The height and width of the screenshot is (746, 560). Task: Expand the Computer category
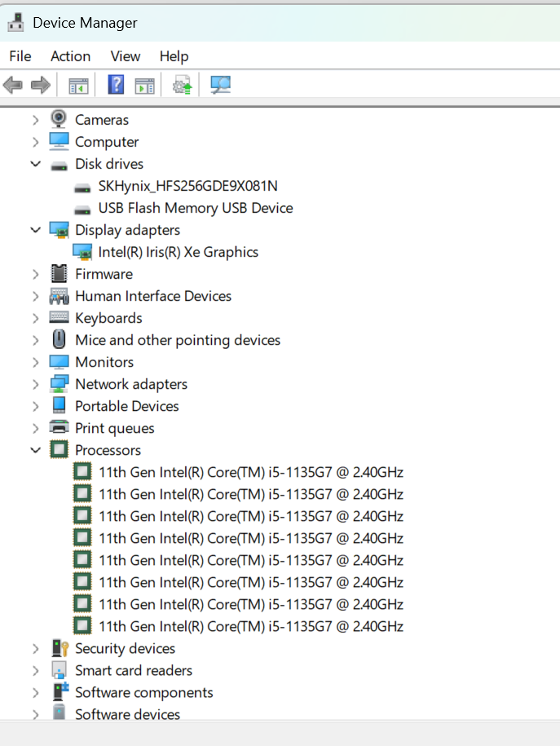click(36, 142)
